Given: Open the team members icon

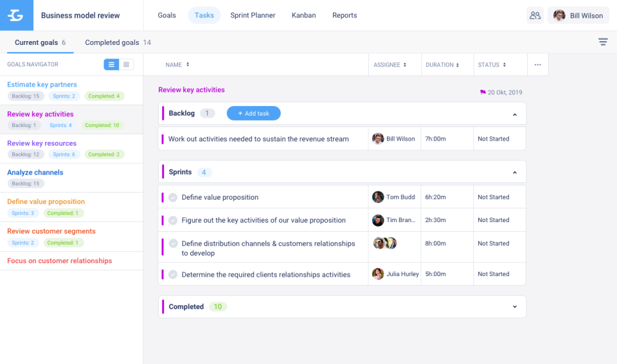Looking at the screenshot, I should (535, 15).
